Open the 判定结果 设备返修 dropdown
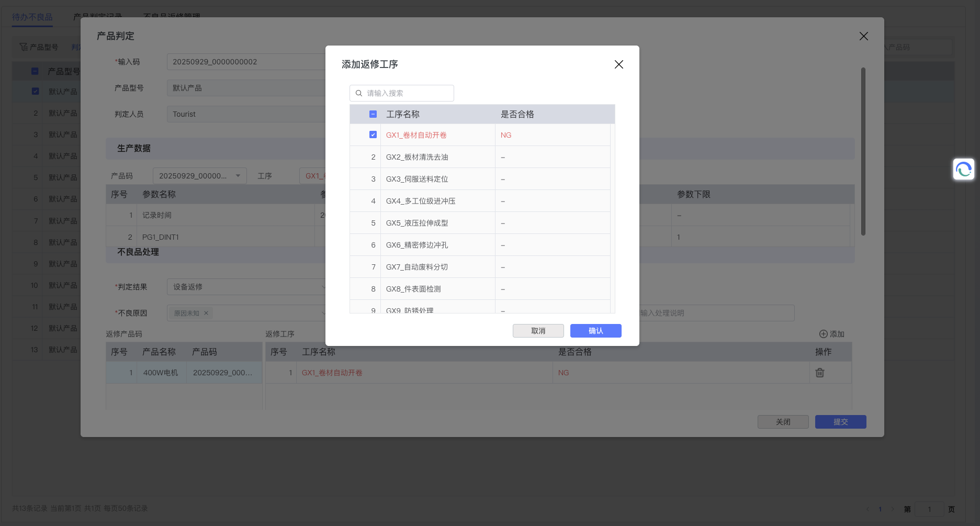This screenshot has height=526, width=980. (246, 287)
